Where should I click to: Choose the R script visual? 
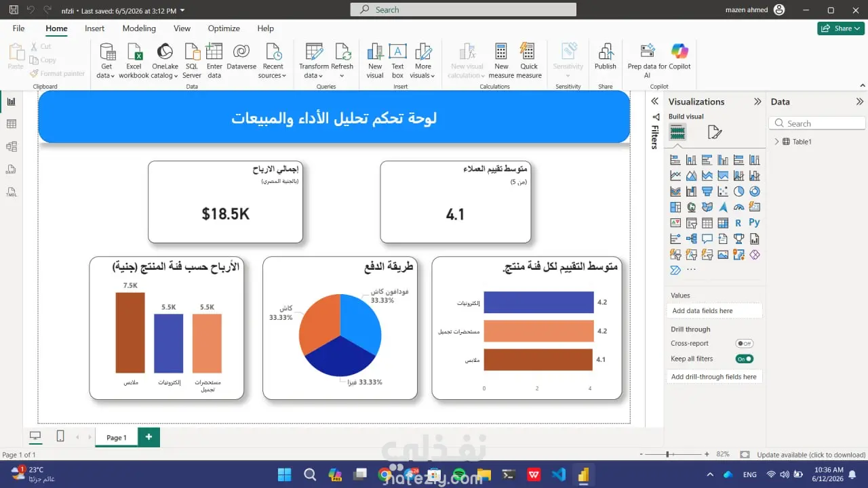[738, 222]
